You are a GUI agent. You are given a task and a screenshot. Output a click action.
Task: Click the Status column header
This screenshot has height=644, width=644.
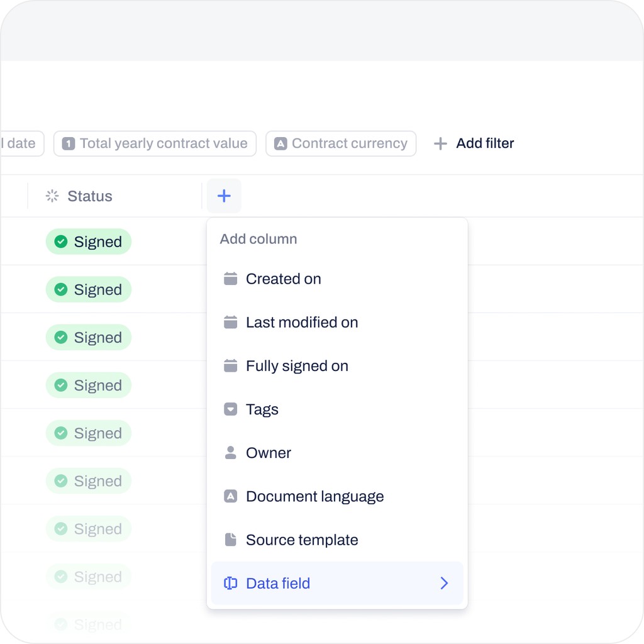[90, 196]
